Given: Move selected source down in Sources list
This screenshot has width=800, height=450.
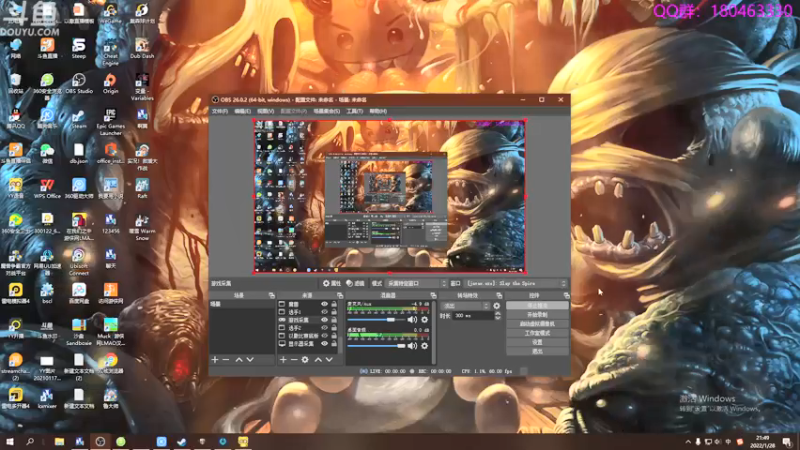Looking at the screenshot, I should (329, 360).
